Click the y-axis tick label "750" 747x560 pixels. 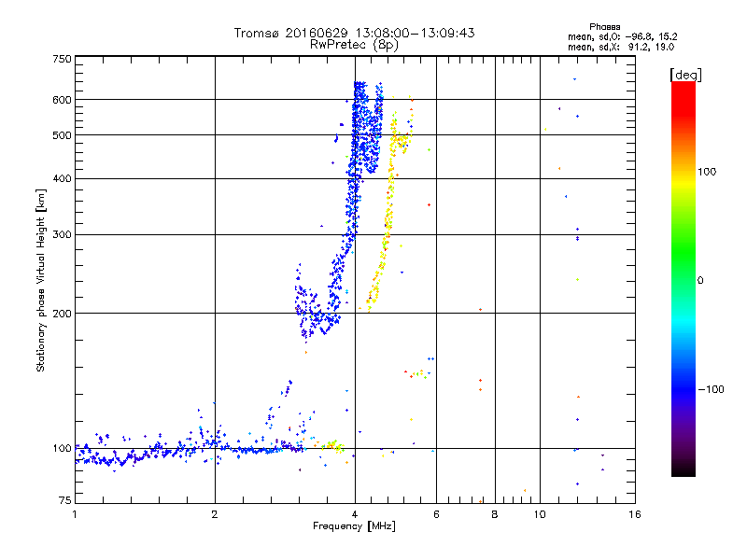(x=62, y=59)
